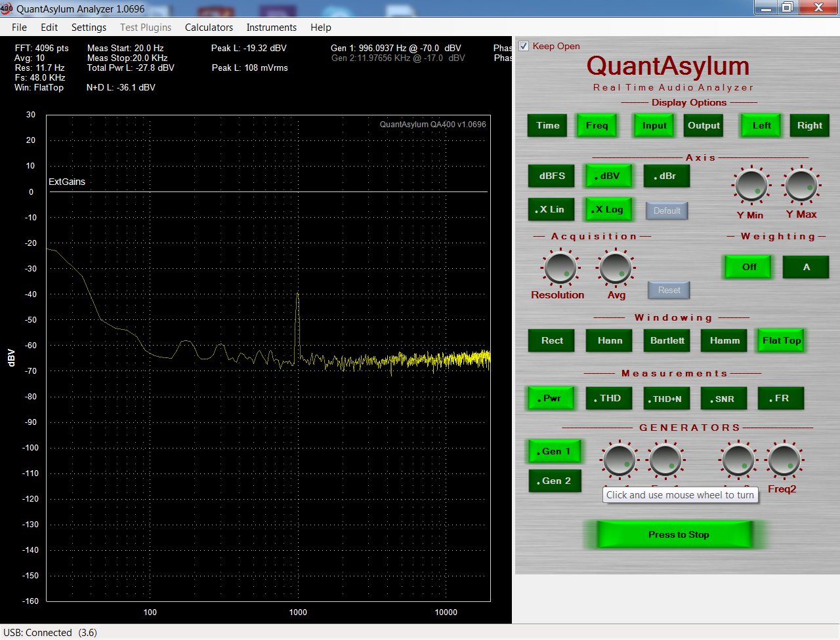Enable the SNR measurement

coord(724,398)
